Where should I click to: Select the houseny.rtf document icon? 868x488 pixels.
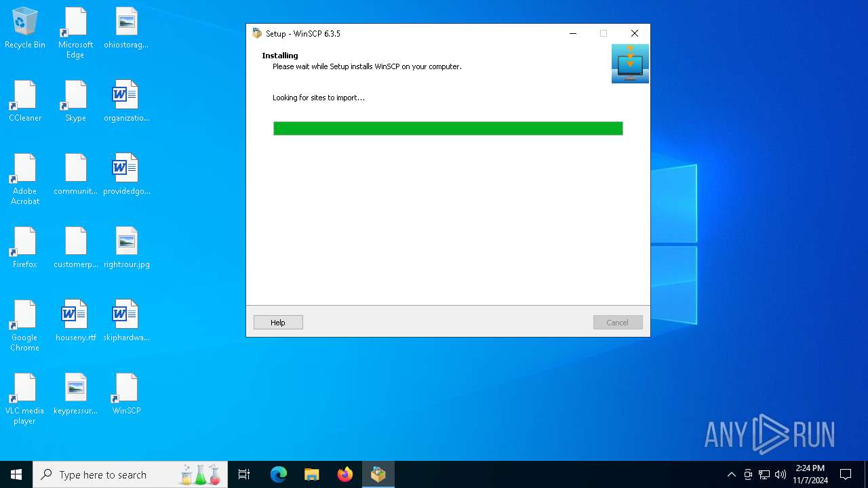click(75, 321)
